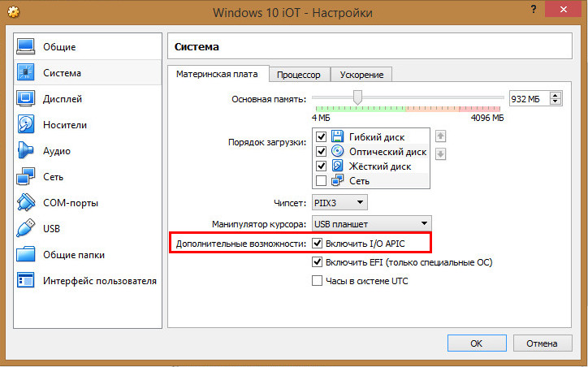This screenshot has width=588, height=367.
Task: Click the network icon in boot order list
Action: (x=338, y=180)
